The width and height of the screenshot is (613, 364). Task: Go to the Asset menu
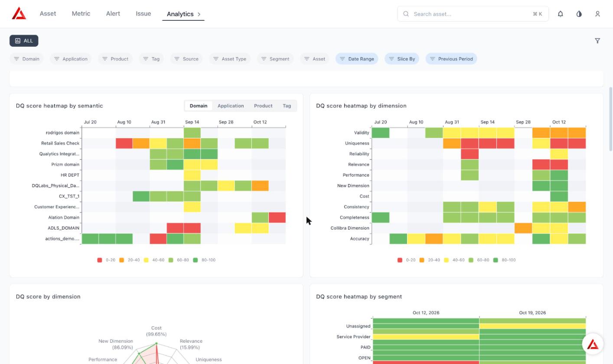48,13
